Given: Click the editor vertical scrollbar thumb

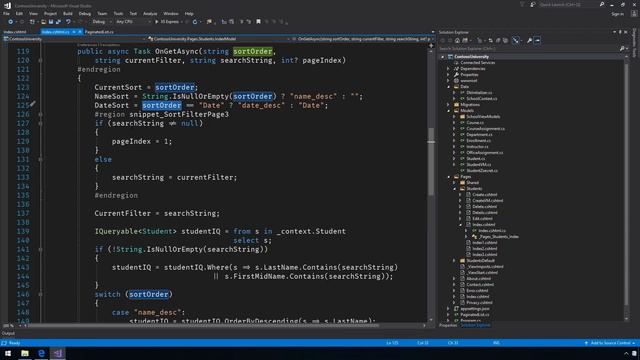Looking at the screenshot, I should point(431,162).
